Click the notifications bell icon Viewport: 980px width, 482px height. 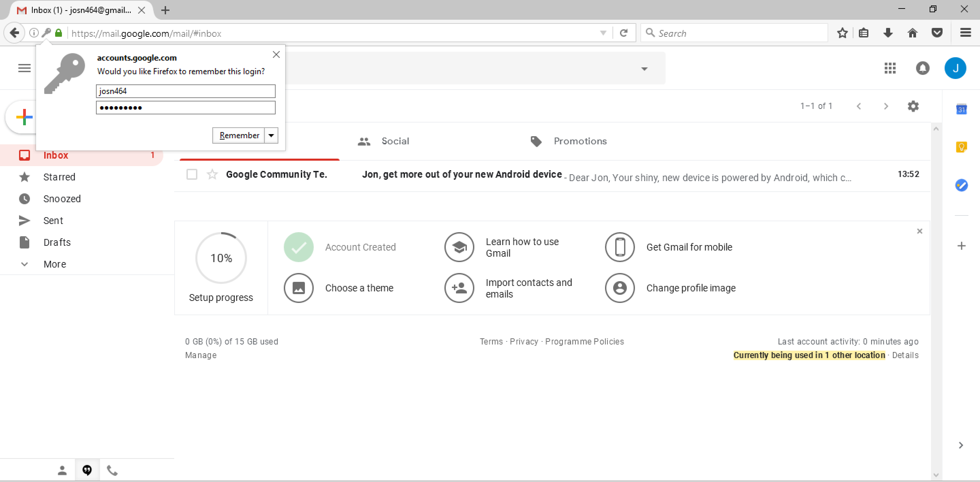923,68
